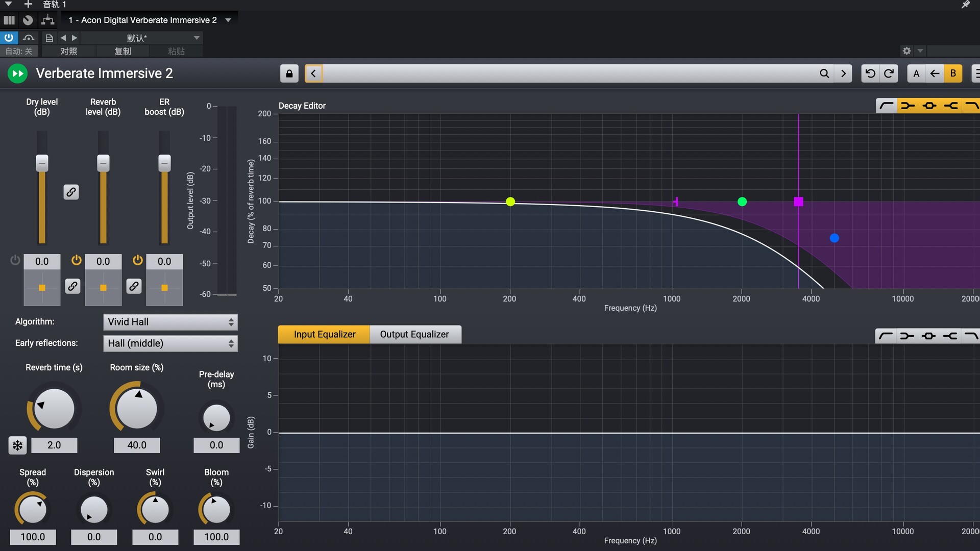Toggle Equalizer low-shelf band icon
This screenshot has height=551, width=980.
click(907, 336)
